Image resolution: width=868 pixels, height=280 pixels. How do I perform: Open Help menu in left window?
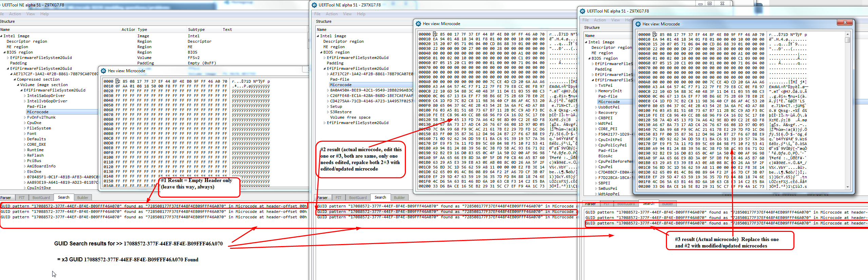click(44, 14)
